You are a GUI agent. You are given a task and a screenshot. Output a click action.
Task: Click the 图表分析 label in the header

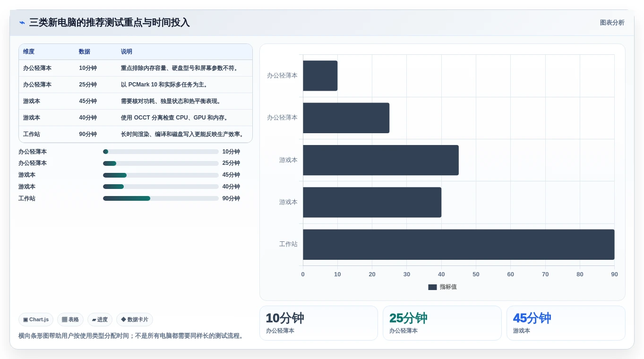point(612,23)
